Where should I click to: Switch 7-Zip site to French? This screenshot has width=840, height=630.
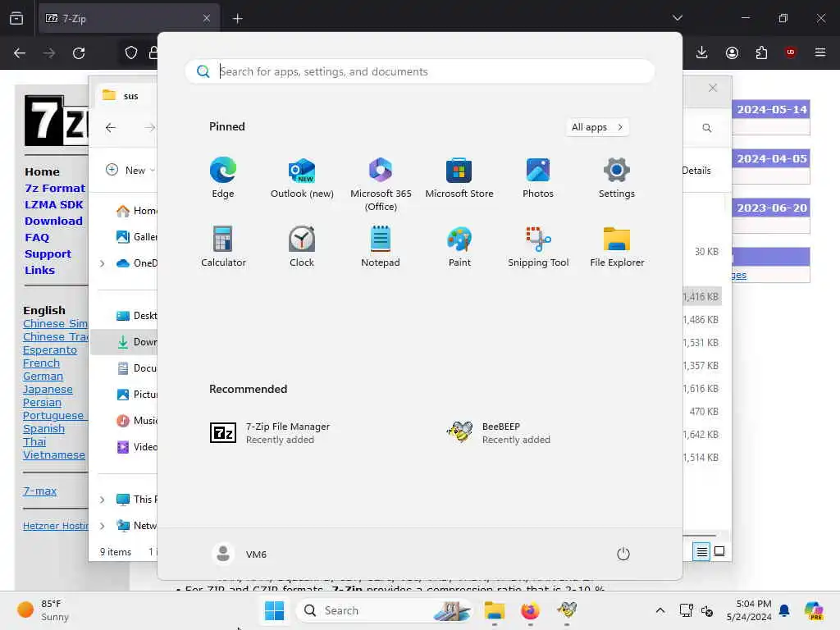click(x=41, y=363)
